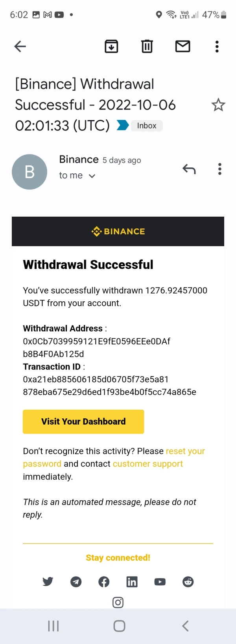Delete the email with trash icon
The width and height of the screenshot is (236, 644).
coord(147,46)
